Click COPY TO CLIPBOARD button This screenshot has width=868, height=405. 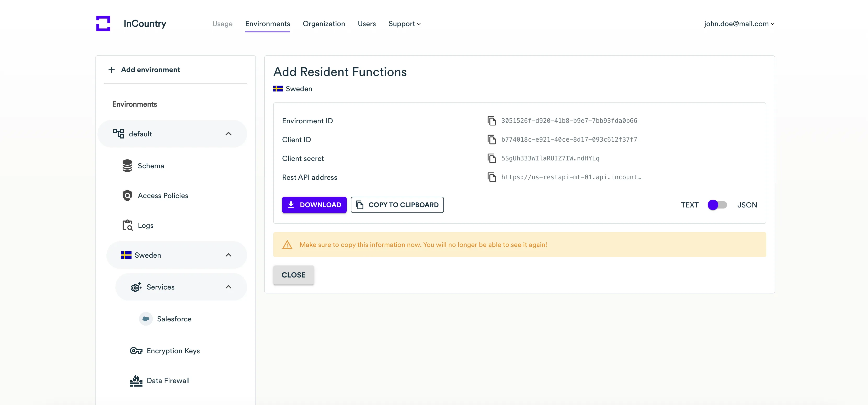tap(397, 205)
